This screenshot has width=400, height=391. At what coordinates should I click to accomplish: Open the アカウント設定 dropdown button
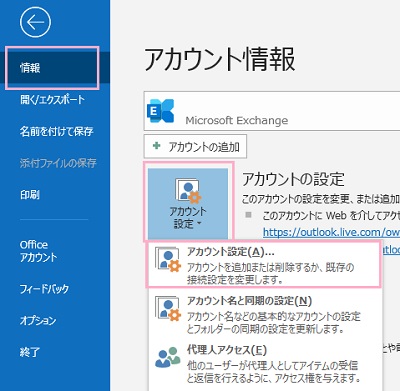(x=188, y=203)
